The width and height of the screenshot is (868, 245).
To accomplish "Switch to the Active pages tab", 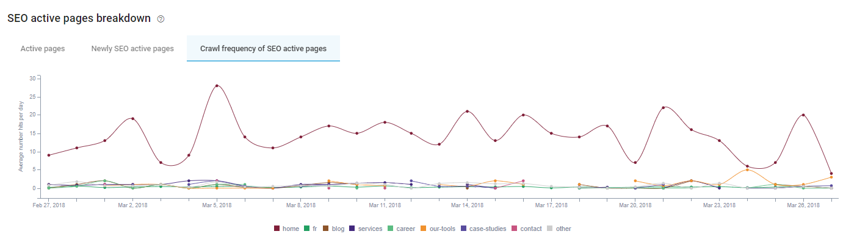I will tap(43, 48).
